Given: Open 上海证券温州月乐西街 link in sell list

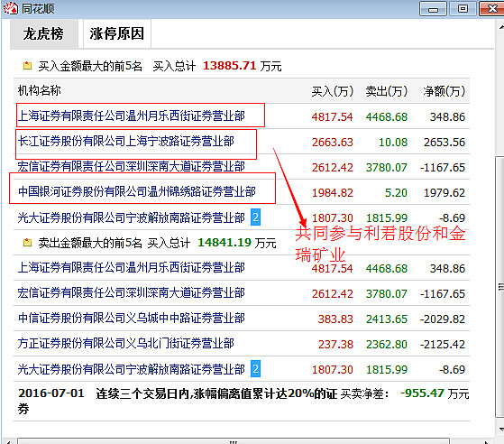Looking at the screenshot, I should 131,268.
